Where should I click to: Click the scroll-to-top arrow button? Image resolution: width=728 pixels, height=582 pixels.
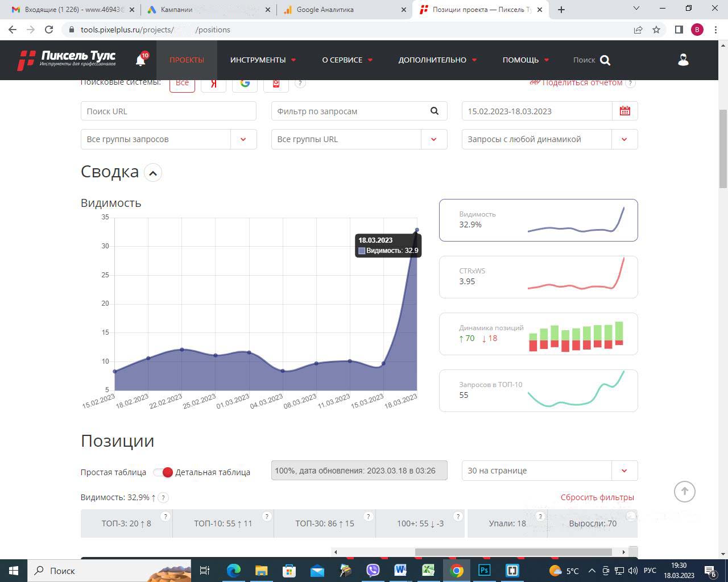coord(684,492)
